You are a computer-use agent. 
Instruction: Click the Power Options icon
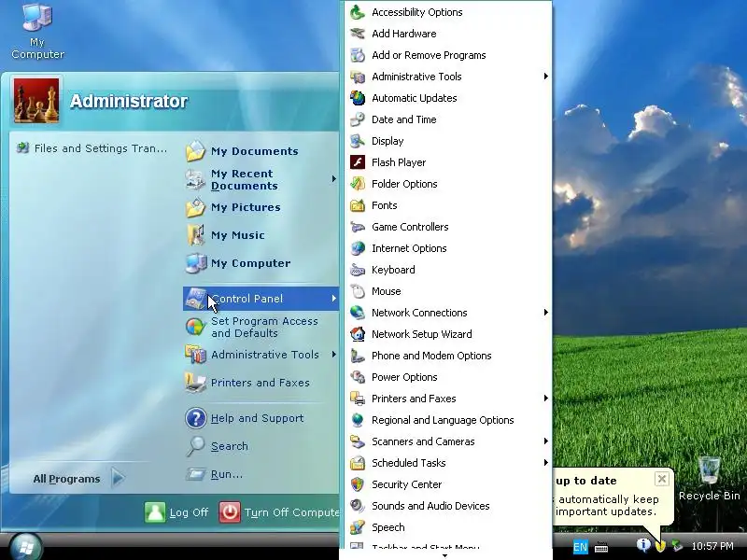tap(358, 377)
